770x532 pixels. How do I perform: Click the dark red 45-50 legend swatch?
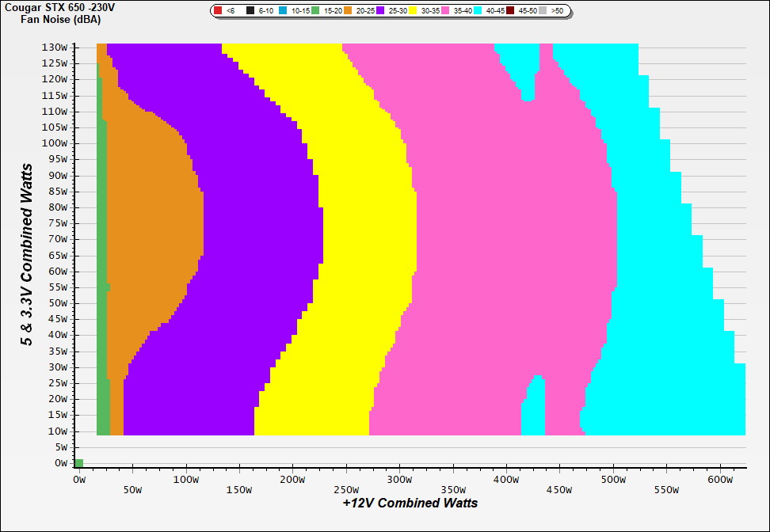click(509, 11)
